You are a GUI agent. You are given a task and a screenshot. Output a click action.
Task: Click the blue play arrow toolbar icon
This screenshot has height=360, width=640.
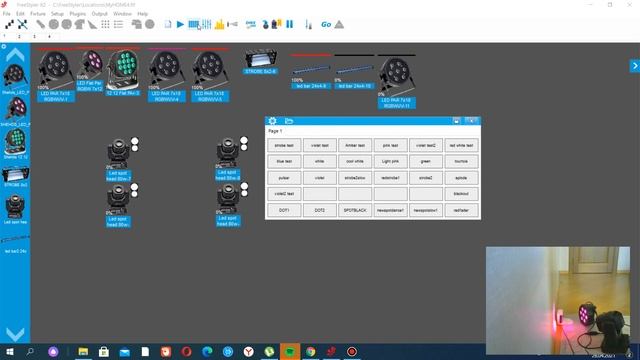point(180,24)
